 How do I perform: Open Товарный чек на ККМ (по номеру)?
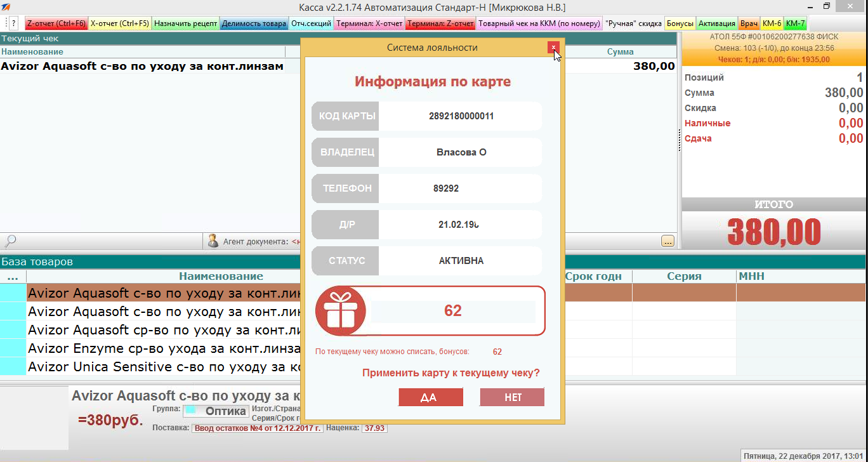pyautogui.click(x=539, y=23)
